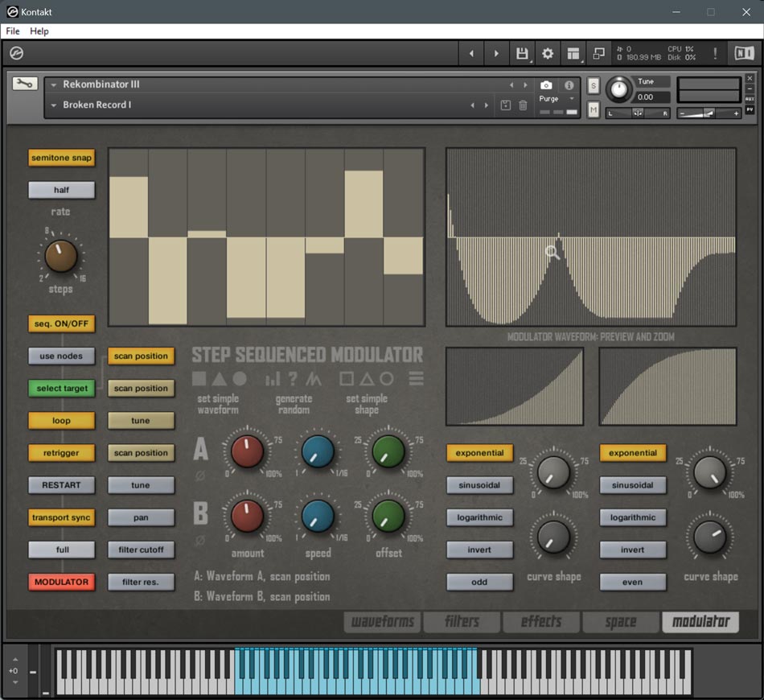The height and width of the screenshot is (700, 764).
Task: Toggle retrigger
Action: pyautogui.click(x=61, y=453)
